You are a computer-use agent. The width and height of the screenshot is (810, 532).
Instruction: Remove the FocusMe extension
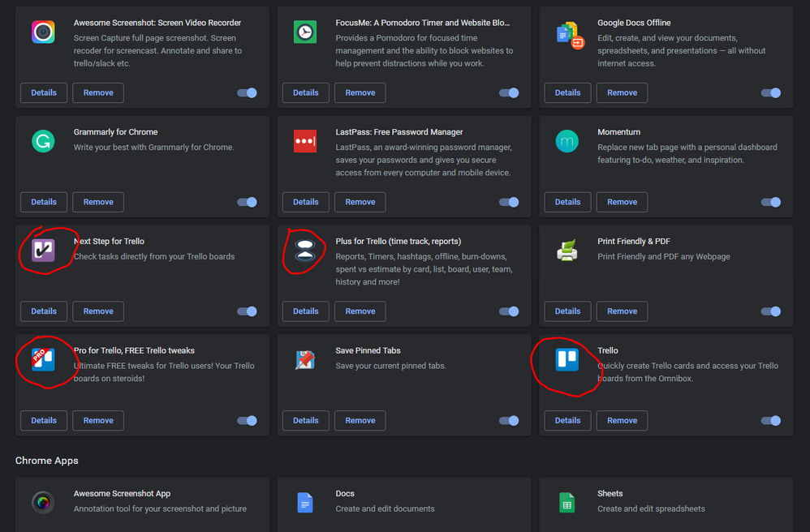(360, 93)
